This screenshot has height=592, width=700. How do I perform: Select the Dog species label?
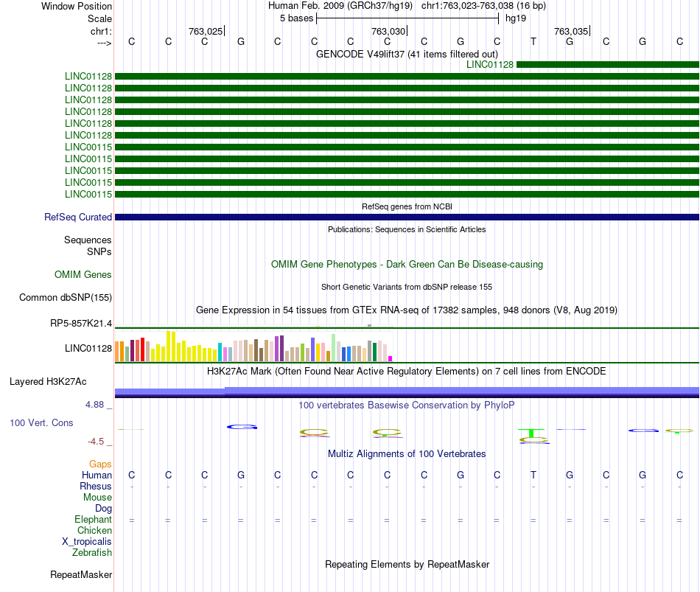(103, 509)
